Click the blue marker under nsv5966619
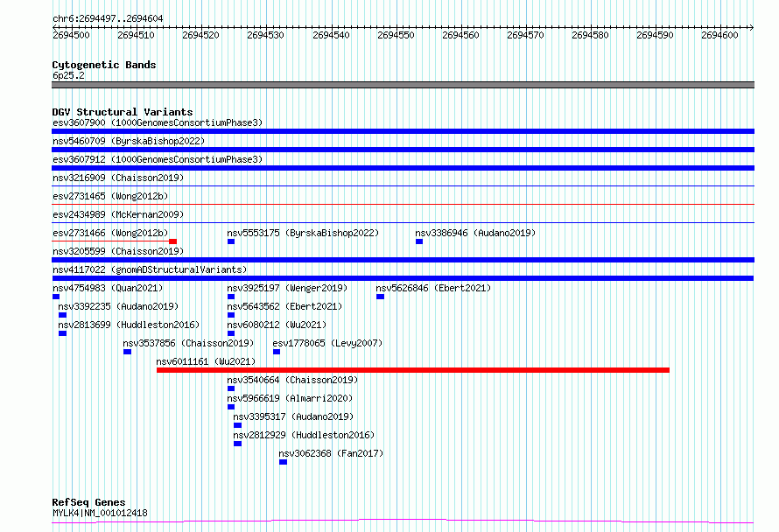This screenshot has width=779, height=532. pos(231,407)
